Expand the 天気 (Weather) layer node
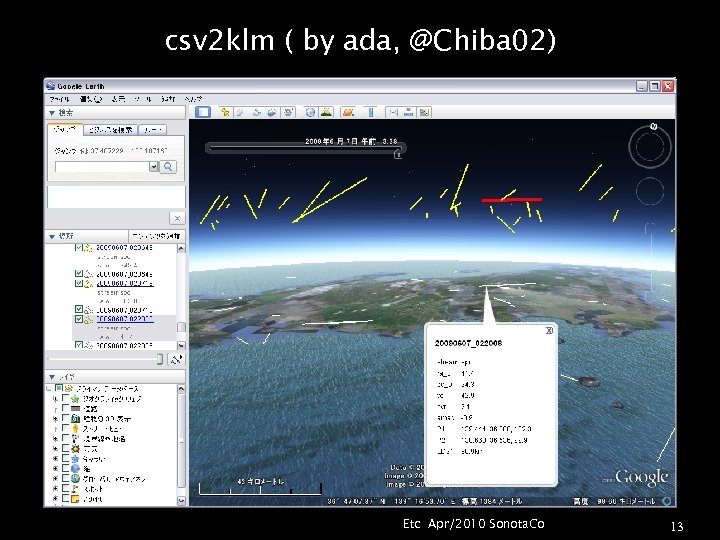This screenshot has height=540, width=720. click(x=56, y=449)
